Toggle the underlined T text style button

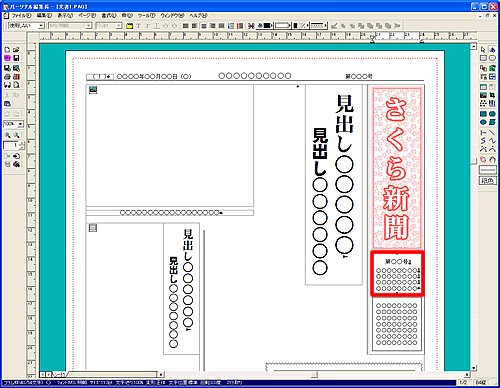tap(157, 26)
